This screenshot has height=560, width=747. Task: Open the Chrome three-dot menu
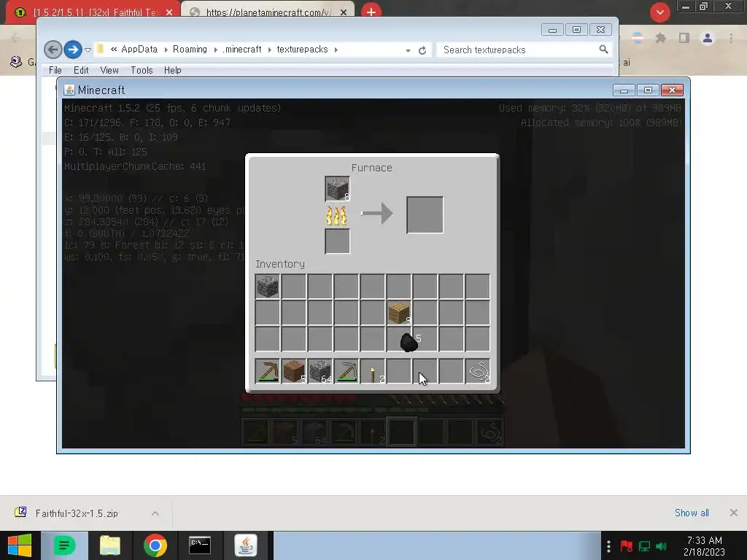pyautogui.click(x=731, y=38)
